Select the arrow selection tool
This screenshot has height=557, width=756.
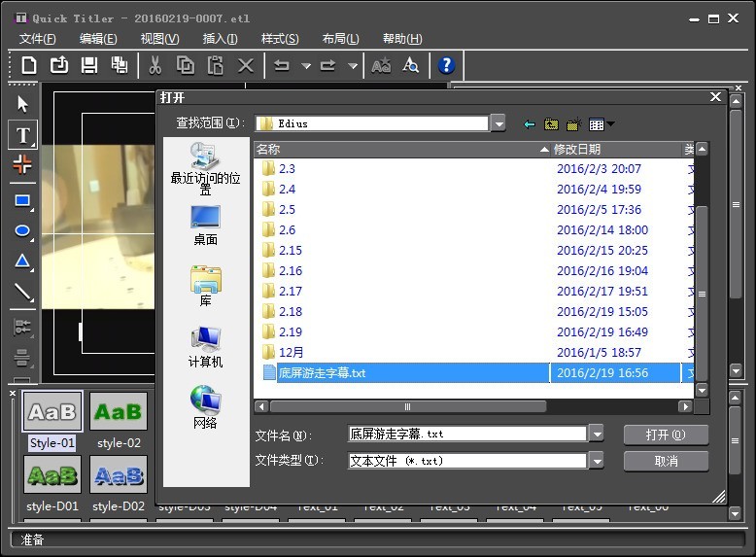[23, 104]
